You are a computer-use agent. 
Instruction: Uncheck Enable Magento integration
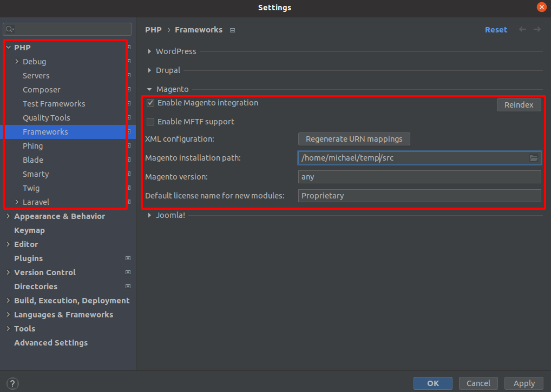tap(150, 103)
